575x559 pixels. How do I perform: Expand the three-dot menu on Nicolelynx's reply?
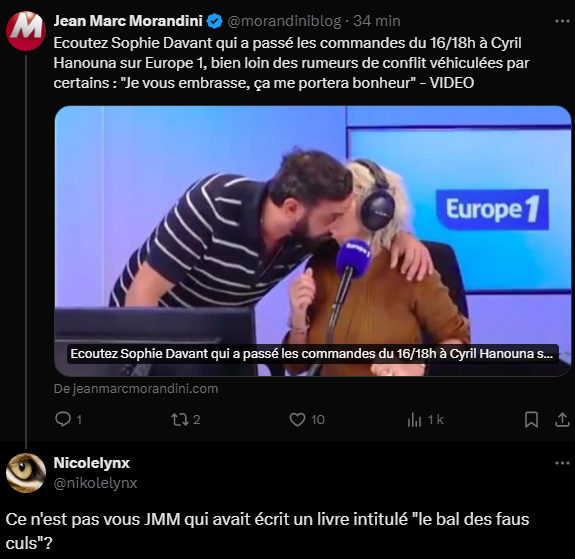(x=562, y=463)
